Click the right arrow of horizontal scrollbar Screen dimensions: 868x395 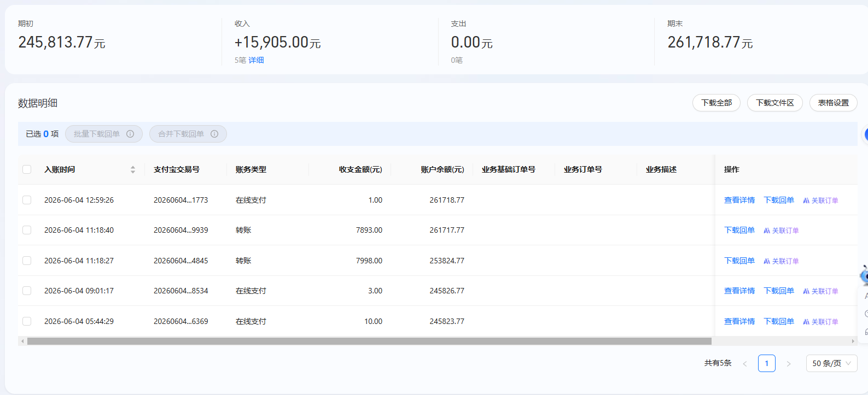pyautogui.click(x=853, y=341)
